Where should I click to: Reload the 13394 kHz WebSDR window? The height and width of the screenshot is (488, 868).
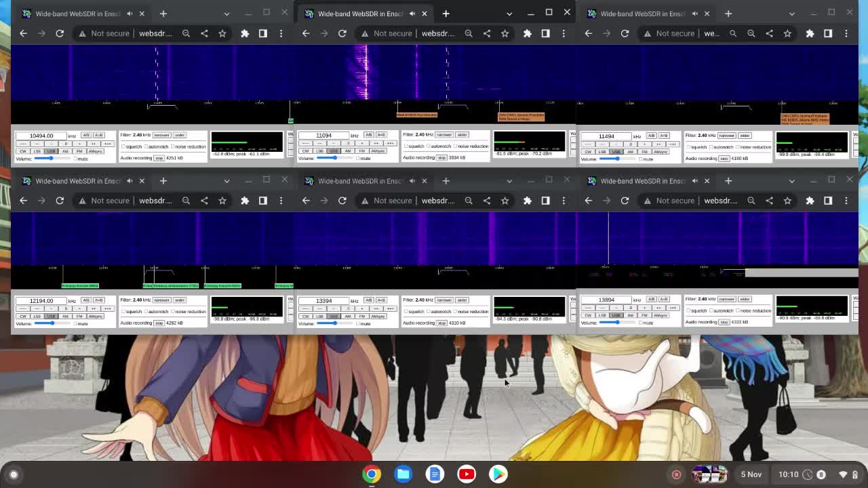point(342,201)
